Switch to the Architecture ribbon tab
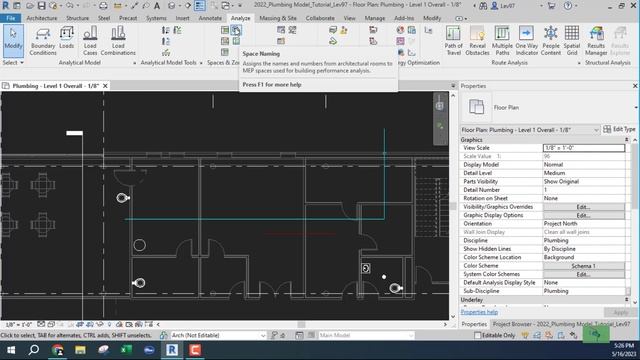This screenshot has width=640, height=360. tap(42, 18)
